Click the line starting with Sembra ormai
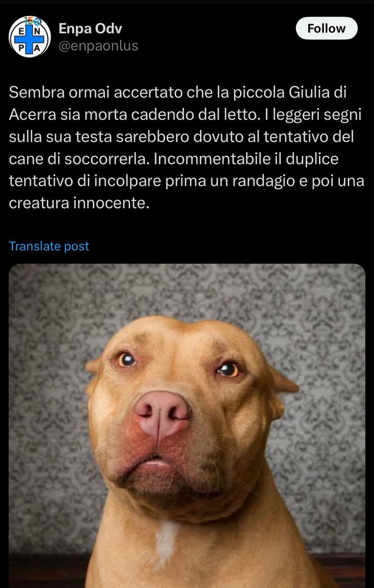 pyautogui.click(x=178, y=93)
